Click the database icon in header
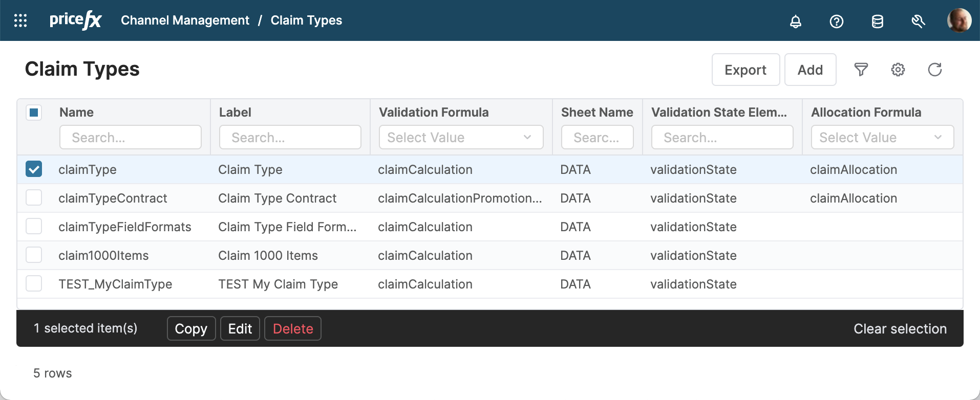This screenshot has height=400, width=980. 877,21
